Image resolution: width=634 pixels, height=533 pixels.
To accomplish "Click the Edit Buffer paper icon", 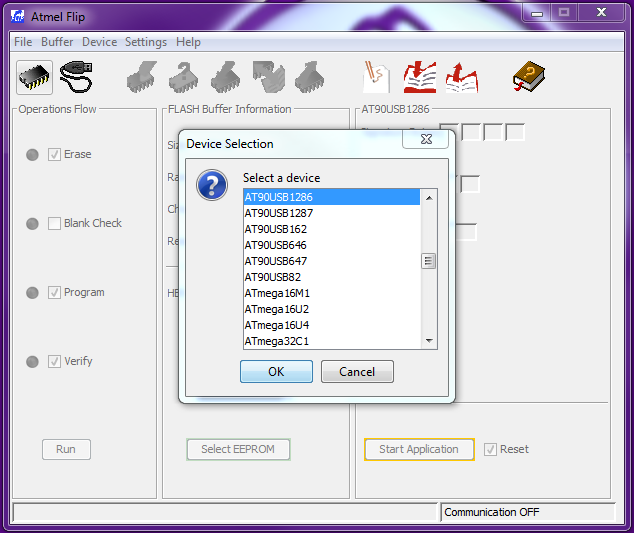I will [377, 77].
